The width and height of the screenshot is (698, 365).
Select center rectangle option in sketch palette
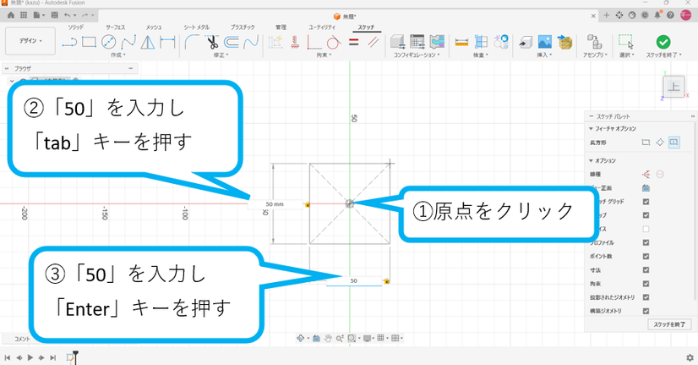pyautogui.click(x=674, y=142)
